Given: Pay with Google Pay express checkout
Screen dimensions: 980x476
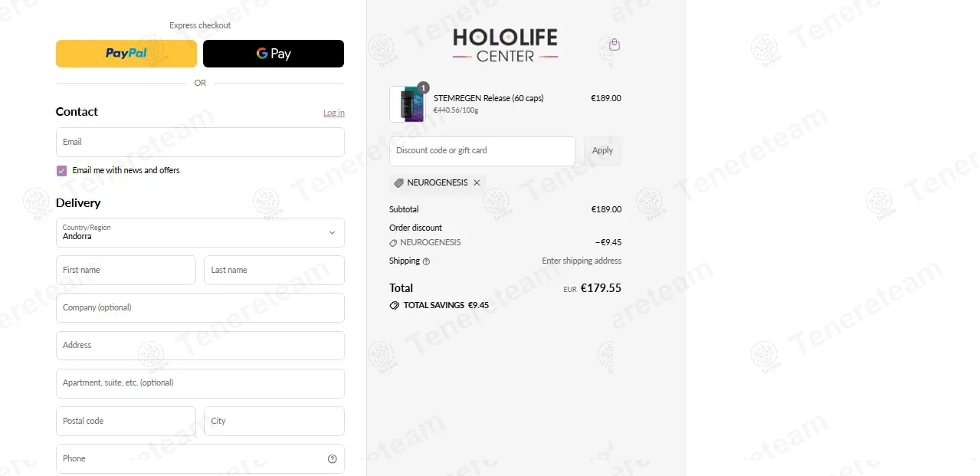Looking at the screenshot, I should 274,54.
